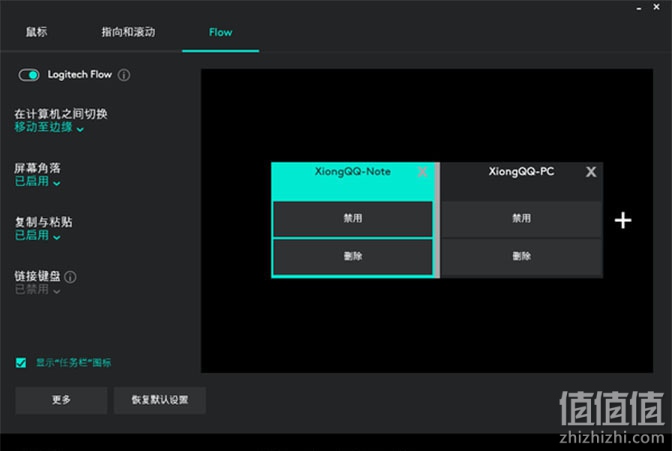Image resolution: width=672 pixels, height=451 pixels.
Task: Select the XiongQQ-PC computer header
Action: click(x=522, y=182)
